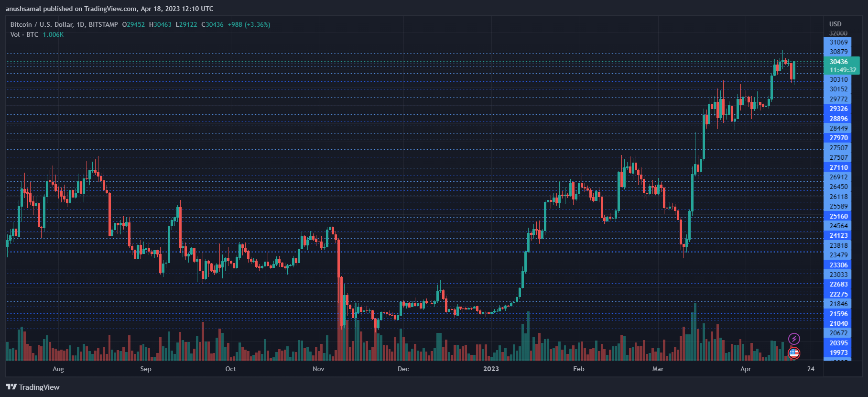
Task: Select the Apr label on time axis
Action: point(746,369)
